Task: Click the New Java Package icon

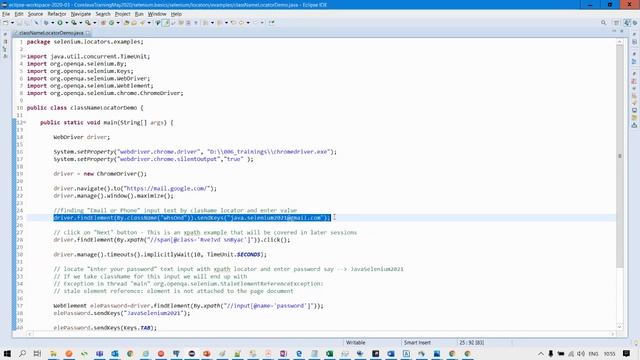Action: (x=103, y=22)
